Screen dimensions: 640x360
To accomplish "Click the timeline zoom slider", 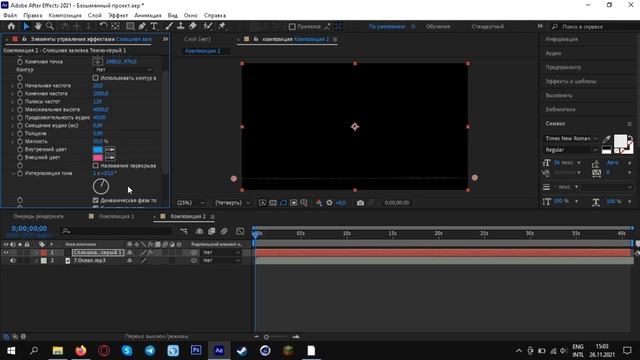I will (x=266, y=337).
